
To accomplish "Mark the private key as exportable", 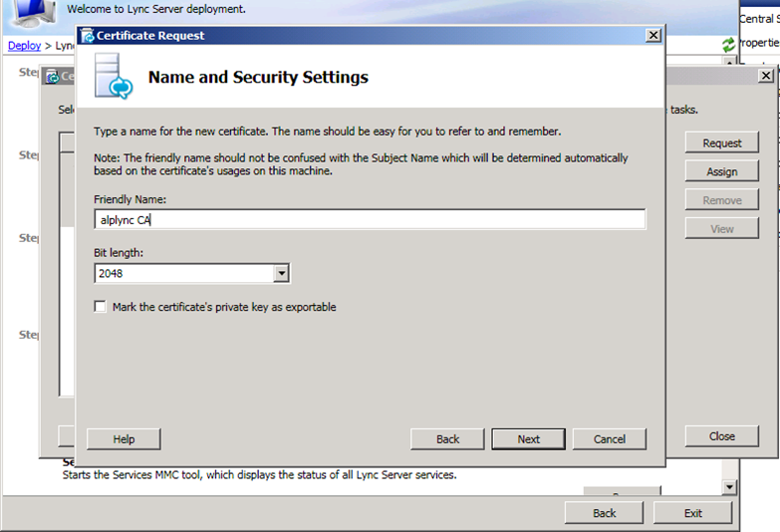I will tap(100, 307).
